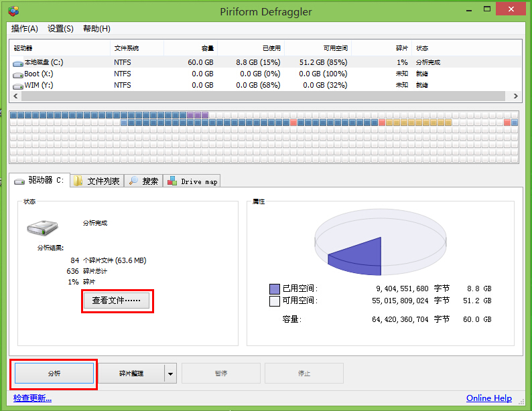Sort by 驱动器 column header

click(x=60, y=48)
